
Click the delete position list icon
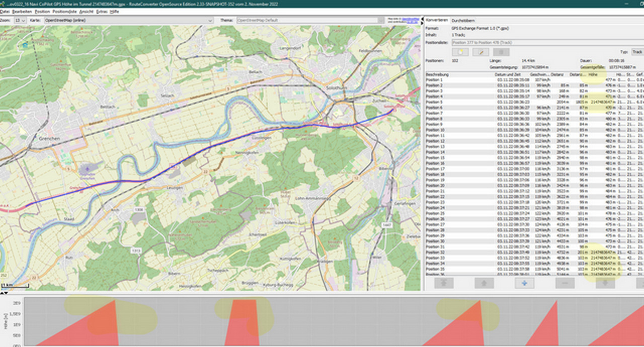501,52
